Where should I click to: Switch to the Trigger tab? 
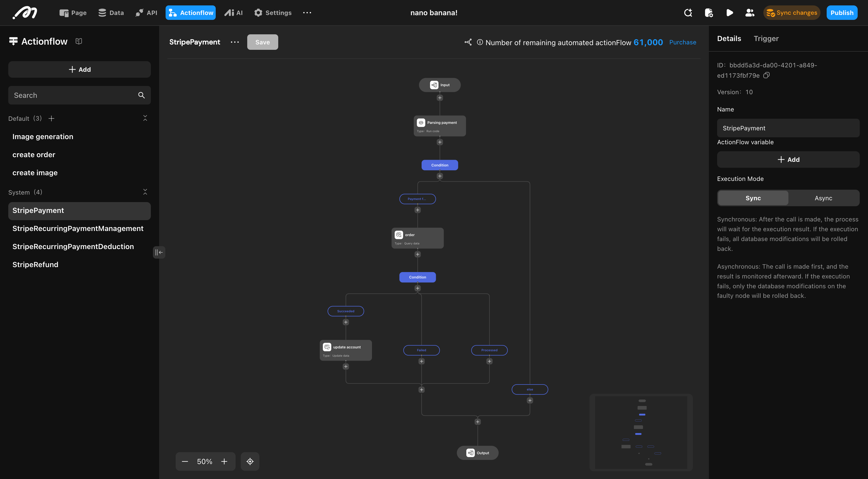[766, 38]
